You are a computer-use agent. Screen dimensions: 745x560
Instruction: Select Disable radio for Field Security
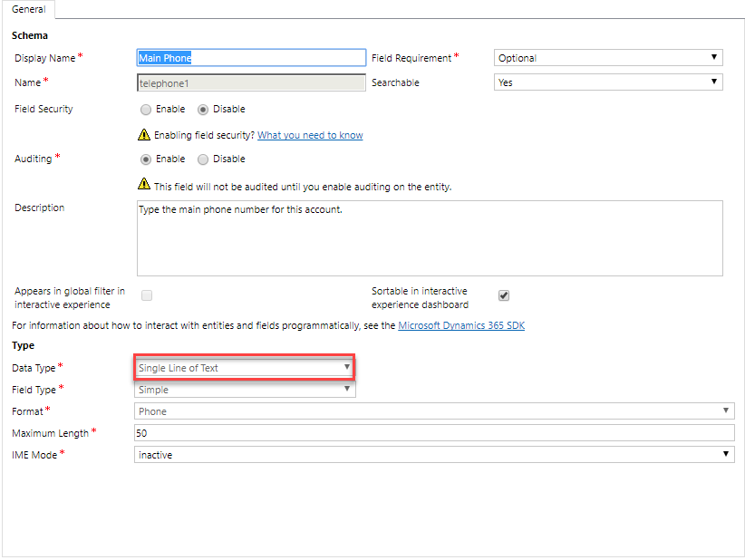point(203,110)
